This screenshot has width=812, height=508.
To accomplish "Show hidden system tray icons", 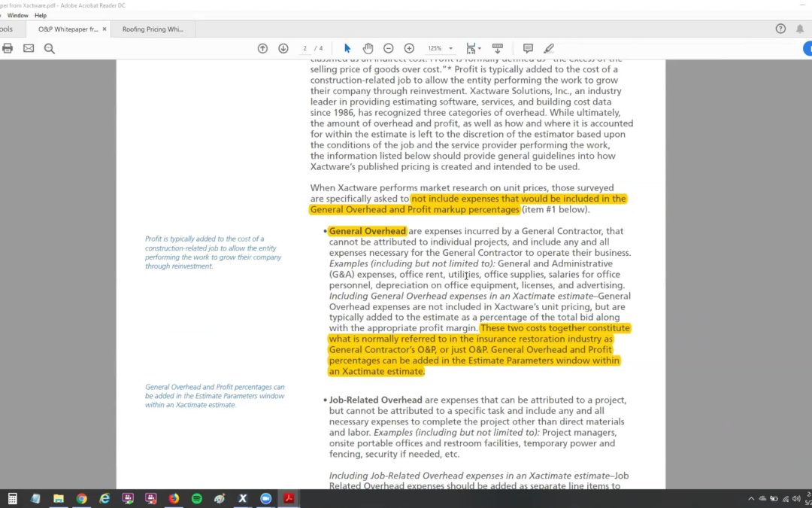I will tap(751, 499).
